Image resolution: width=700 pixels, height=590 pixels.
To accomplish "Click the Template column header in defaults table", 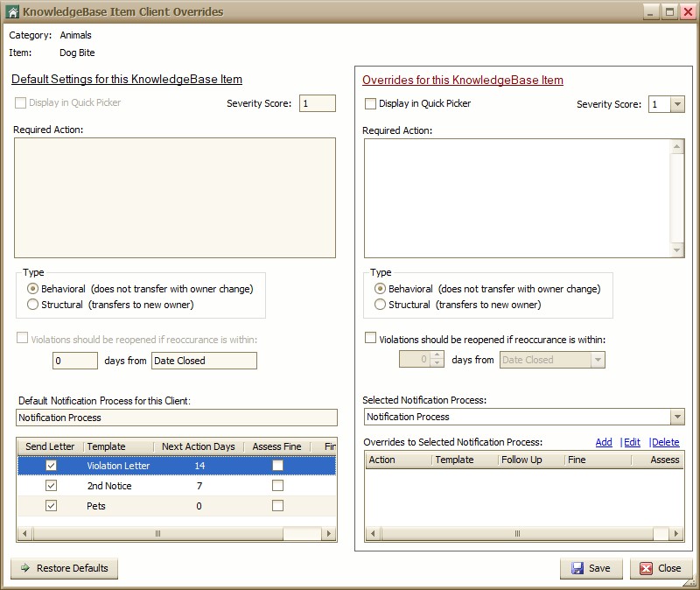I will pyautogui.click(x=119, y=446).
